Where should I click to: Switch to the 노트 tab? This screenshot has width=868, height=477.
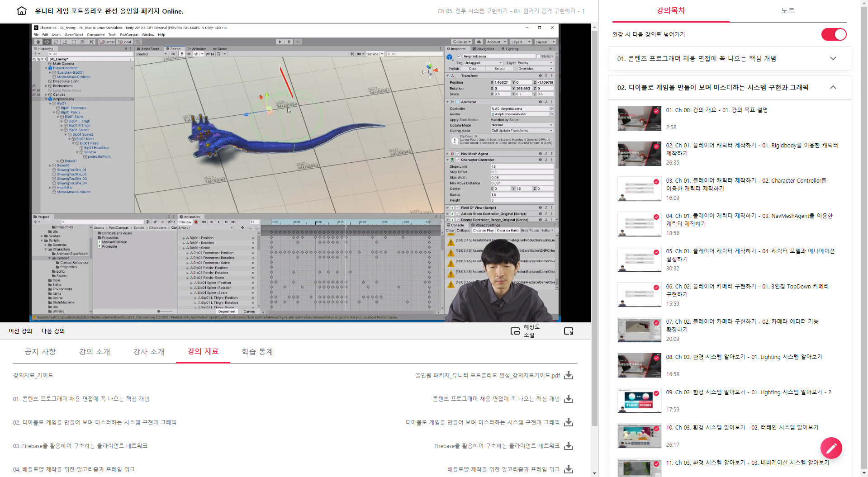pyautogui.click(x=788, y=11)
